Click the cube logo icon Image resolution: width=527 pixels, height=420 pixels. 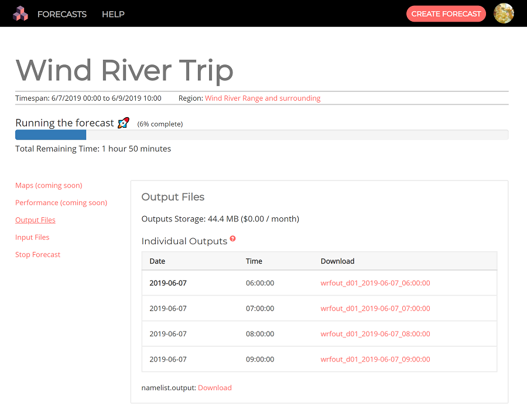point(21,13)
